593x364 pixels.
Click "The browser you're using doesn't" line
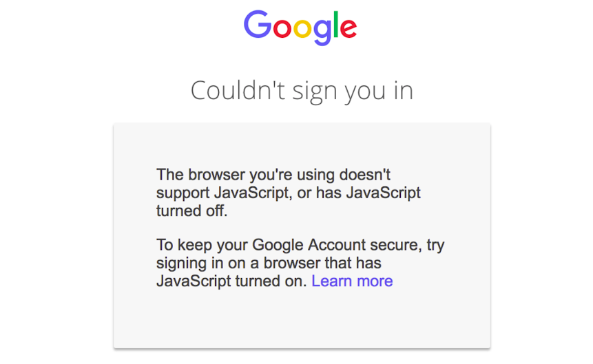coord(273,175)
